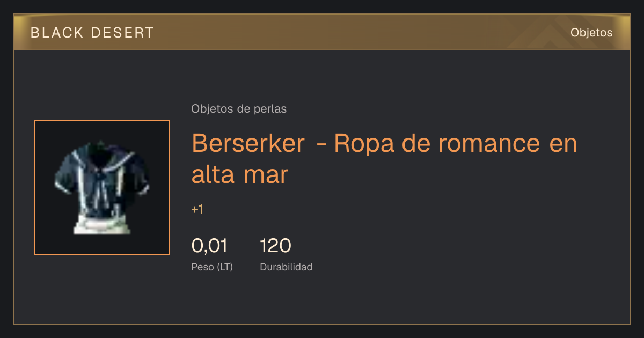Viewport: 644px width, 338px height.
Task: Select the sailor shirt item icon
Action: coord(102,187)
